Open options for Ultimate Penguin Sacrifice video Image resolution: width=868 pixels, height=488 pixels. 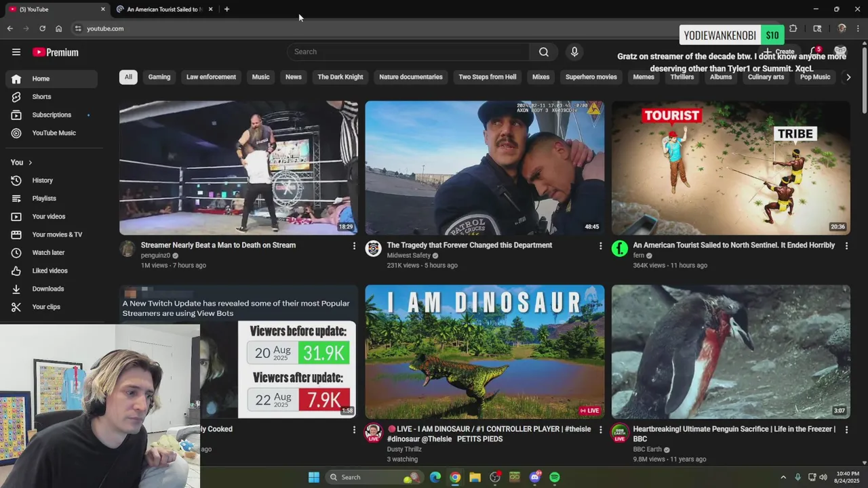pos(846,430)
